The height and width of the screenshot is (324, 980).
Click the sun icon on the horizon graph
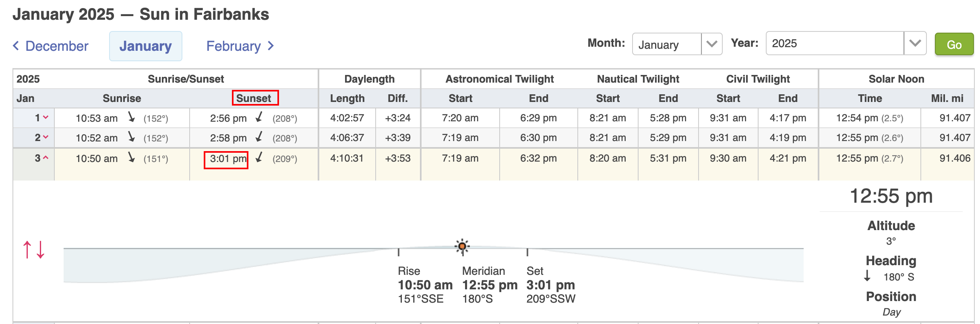[462, 246]
